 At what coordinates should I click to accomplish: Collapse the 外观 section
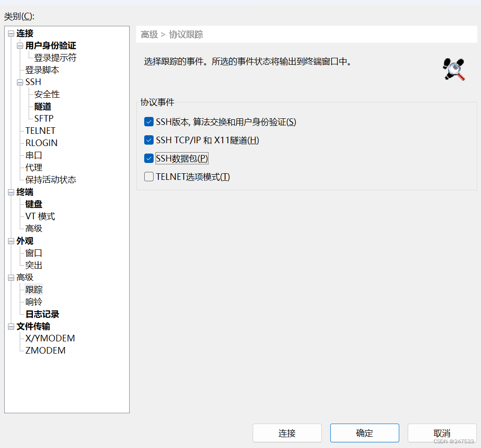coord(10,240)
